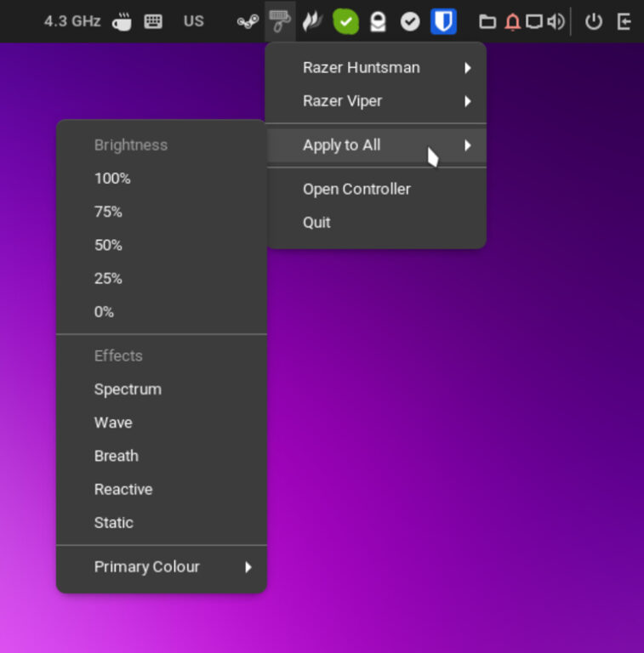Open the Bitwarden blue shield icon
Image resolution: width=644 pixels, height=653 pixels.
point(443,21)
